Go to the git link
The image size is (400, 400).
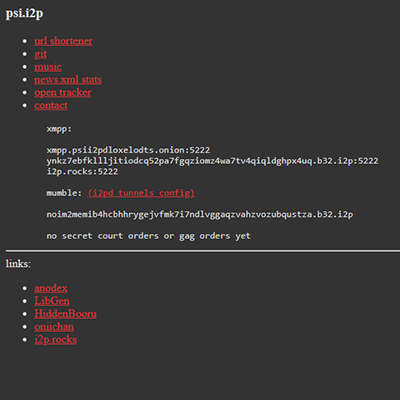point(40,54)
